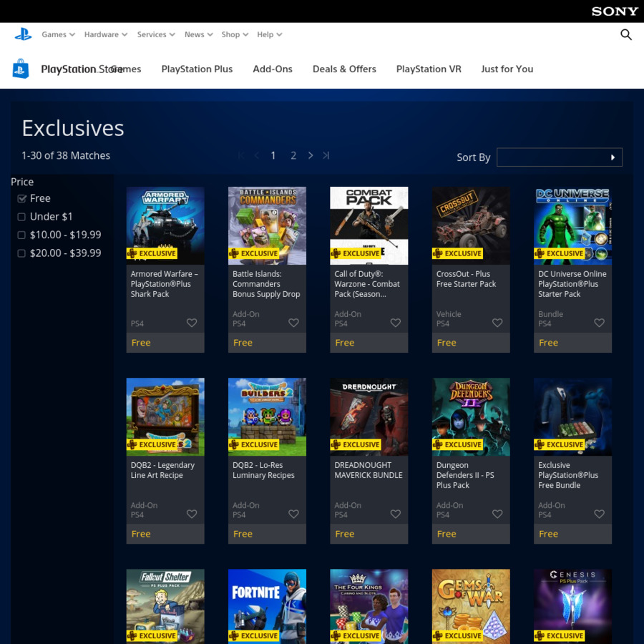
Task: Click Exclusive badge on Gems of War
Action: (x=457, y=635)
